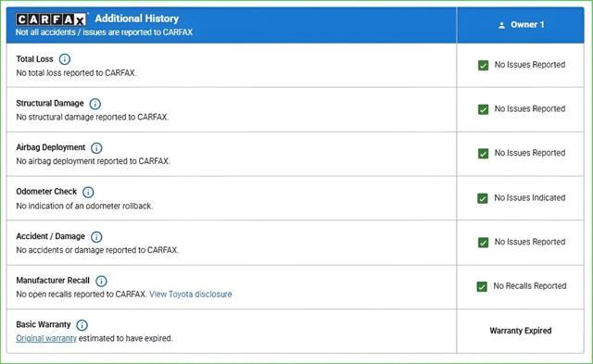Open the Manufacturer Recall info icon
The image size is (593, 364).
tap(101, 281)
